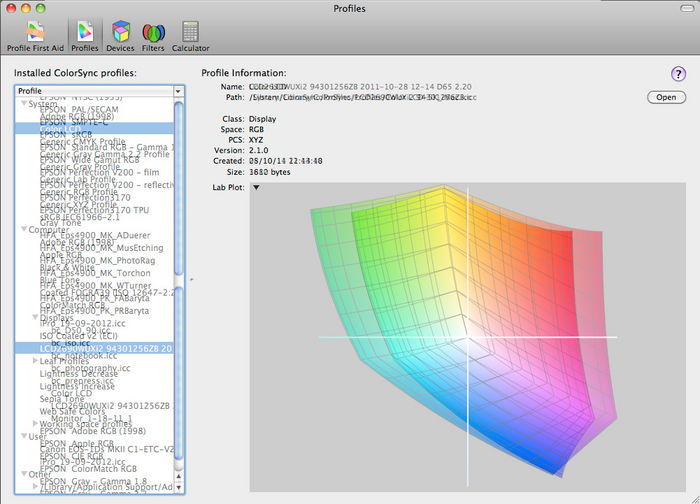Click Open button for profile path

(x=665, y=97)
